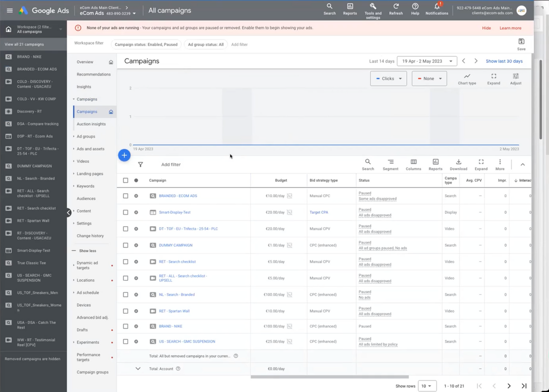The image size is (549, 392).
Task: Click the Notifications bell
Action: [436, 10]
